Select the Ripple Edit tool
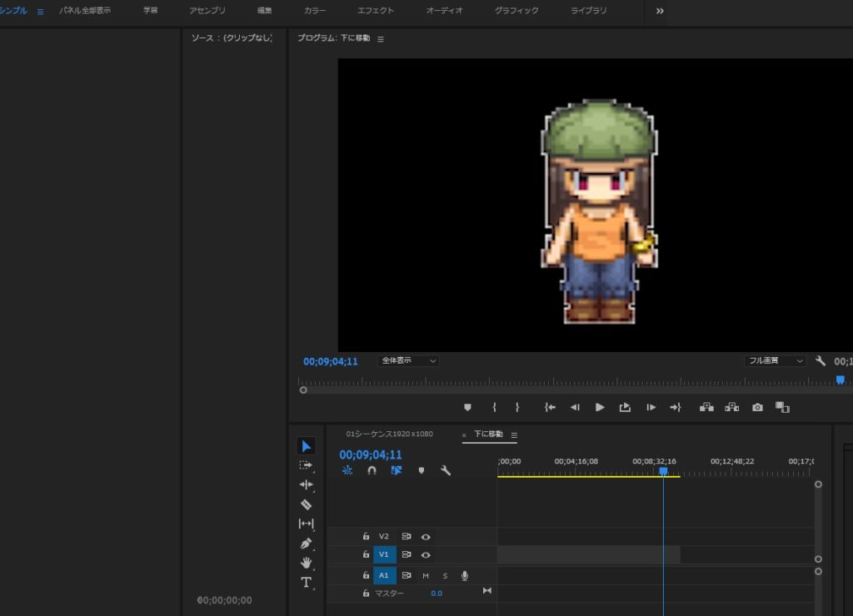 tap(306, 484)
